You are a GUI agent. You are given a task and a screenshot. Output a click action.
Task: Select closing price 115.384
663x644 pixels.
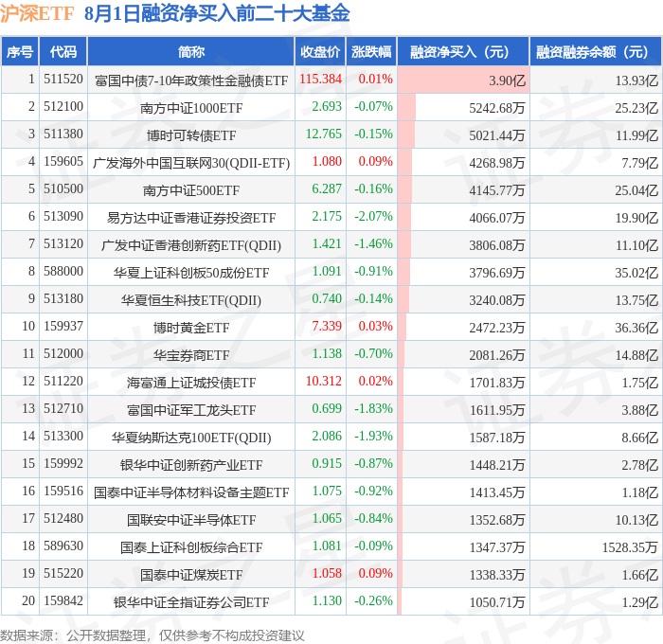click(x=320, y=79)
